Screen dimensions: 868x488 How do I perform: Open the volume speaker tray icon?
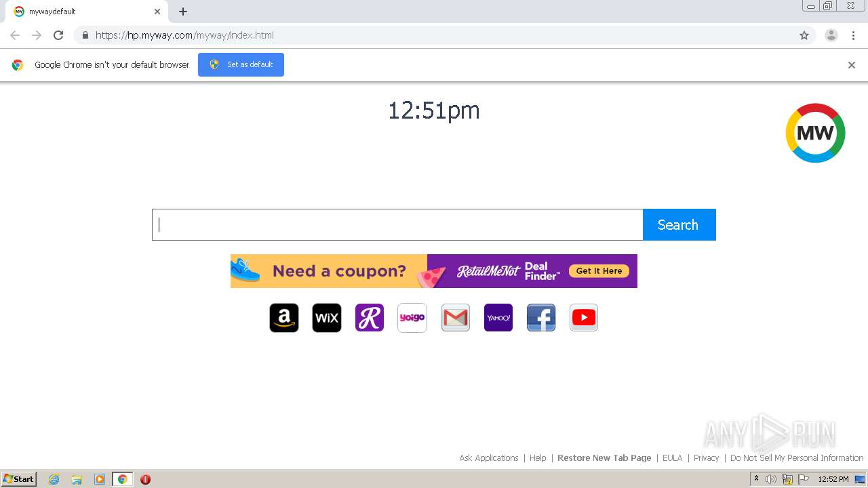pos(771,479)
